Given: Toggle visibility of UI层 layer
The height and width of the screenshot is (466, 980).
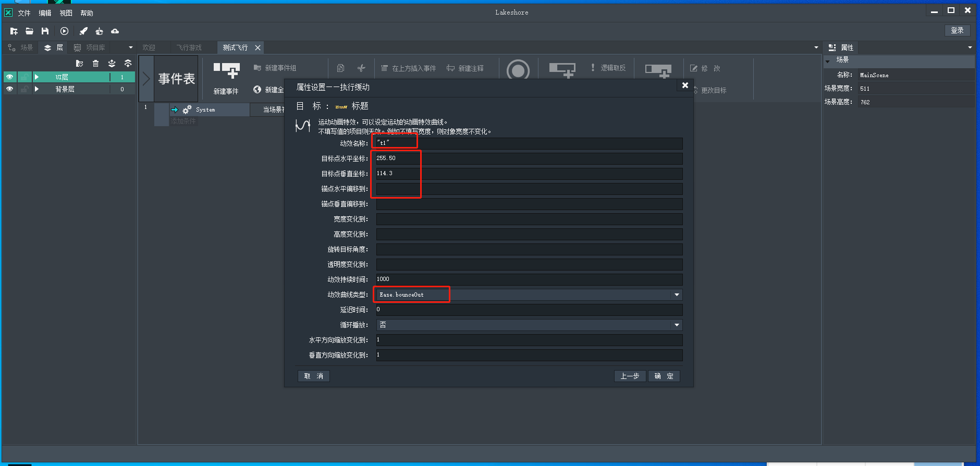Looking at the screenshot, I should [9, 77].
